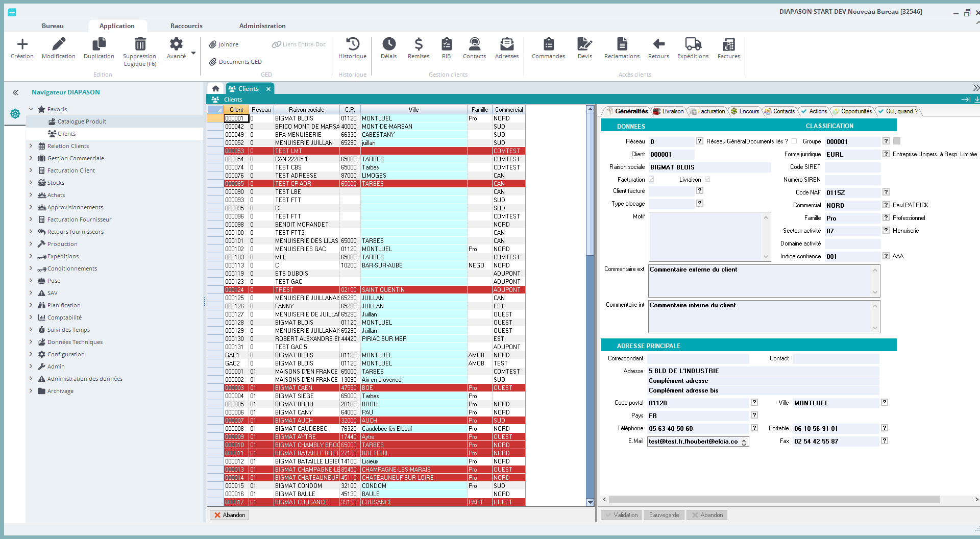Click the Duplication icon
Viewport: 980px width, 539px height.
point(99,44)
